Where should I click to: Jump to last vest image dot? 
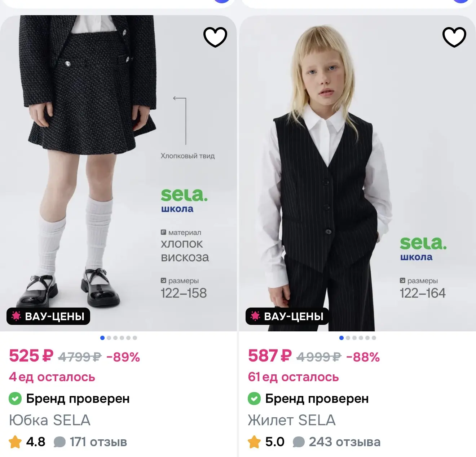click(x=374, y=338)
